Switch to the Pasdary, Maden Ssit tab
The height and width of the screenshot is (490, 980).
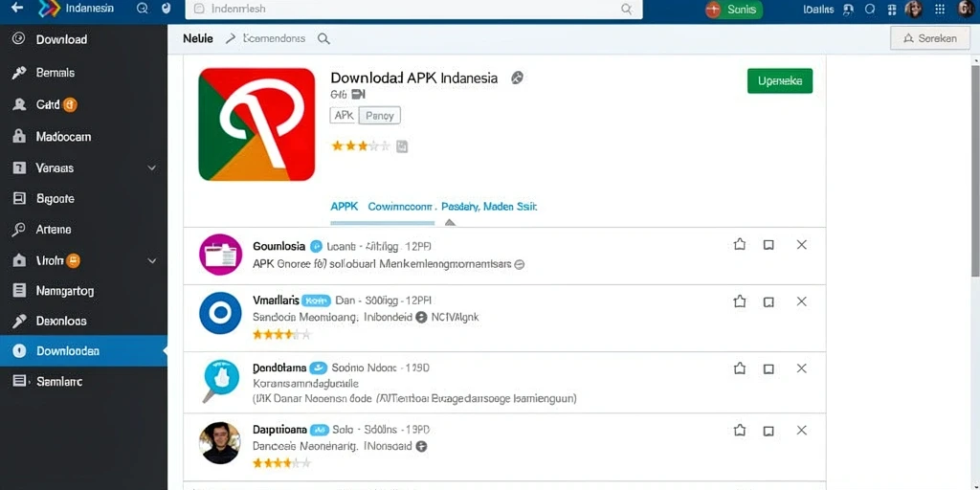(489, 207)
